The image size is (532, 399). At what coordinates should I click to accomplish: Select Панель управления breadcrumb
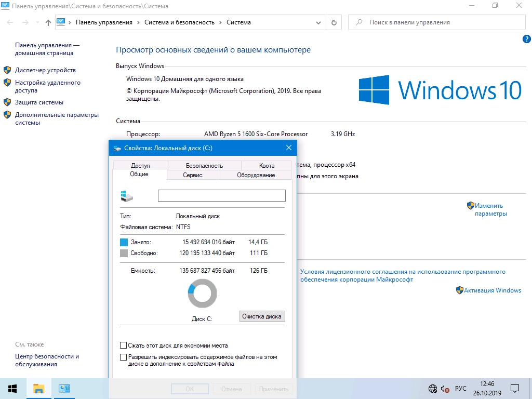click(x=104, y=22)
